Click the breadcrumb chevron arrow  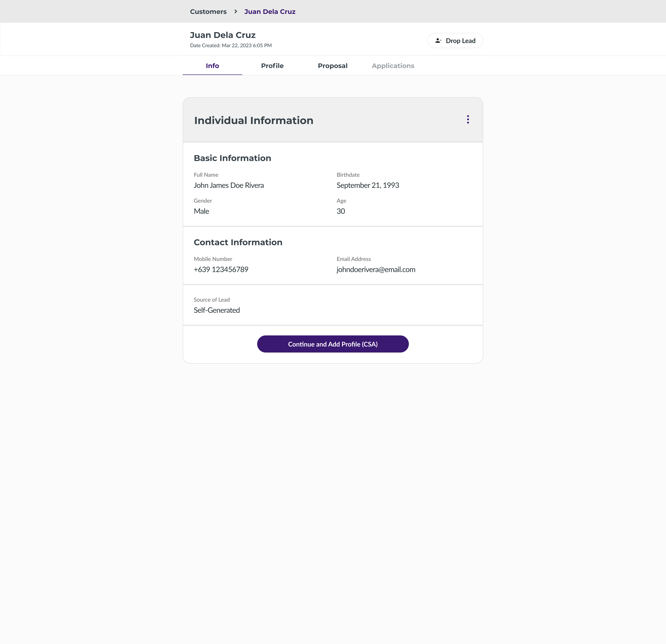pyautogui.click(x=236, y=12)
